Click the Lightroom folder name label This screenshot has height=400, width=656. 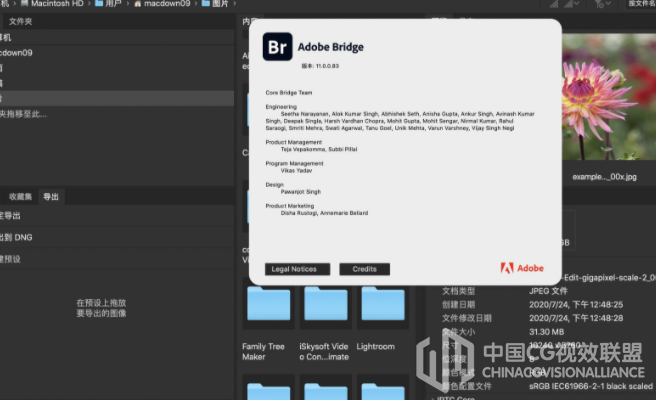(375, 346)
